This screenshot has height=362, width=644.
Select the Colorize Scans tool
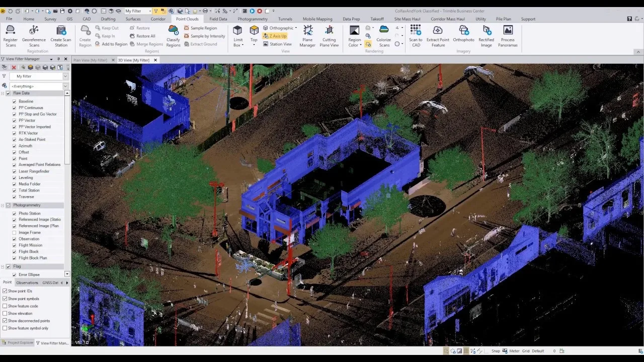coord(384,36)
